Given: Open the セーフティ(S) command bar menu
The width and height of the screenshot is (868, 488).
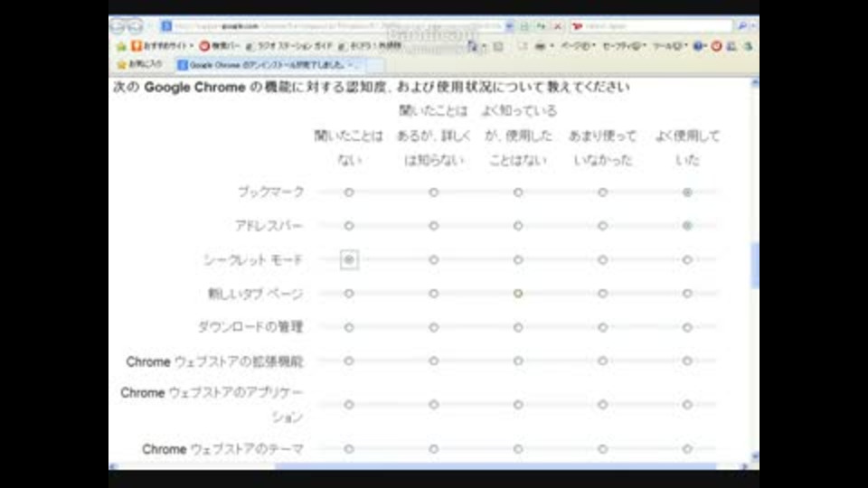Looking at the screenshot, I should pyautogui.click(x=624, y=46).
